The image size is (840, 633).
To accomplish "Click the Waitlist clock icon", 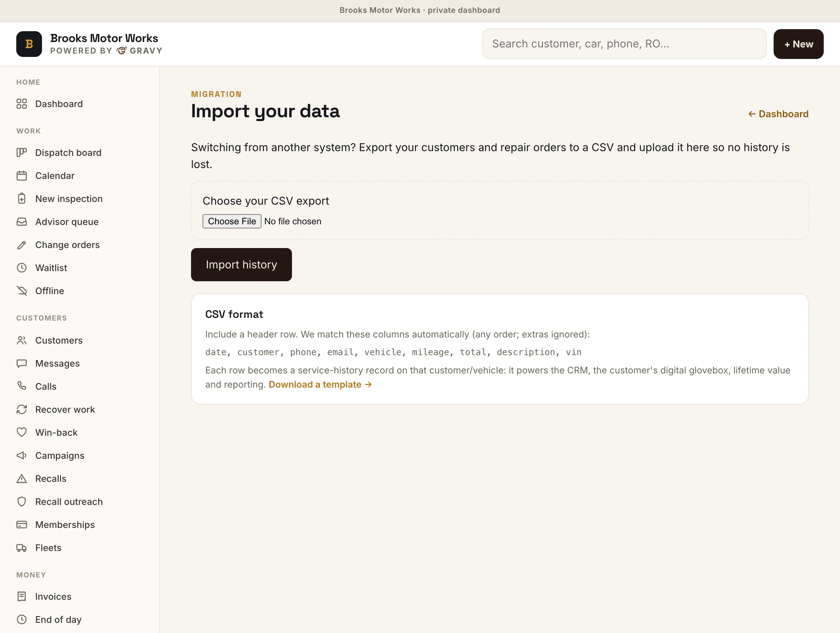I will (22, 267).
